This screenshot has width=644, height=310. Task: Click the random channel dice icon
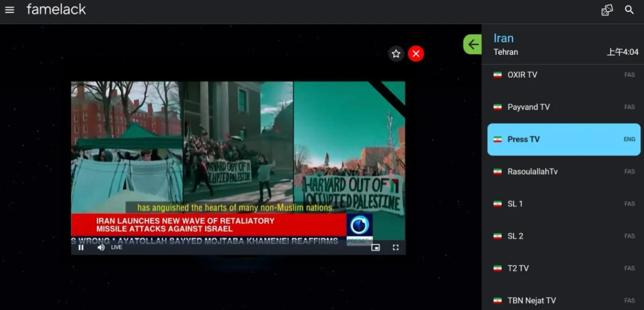[607, 10]
